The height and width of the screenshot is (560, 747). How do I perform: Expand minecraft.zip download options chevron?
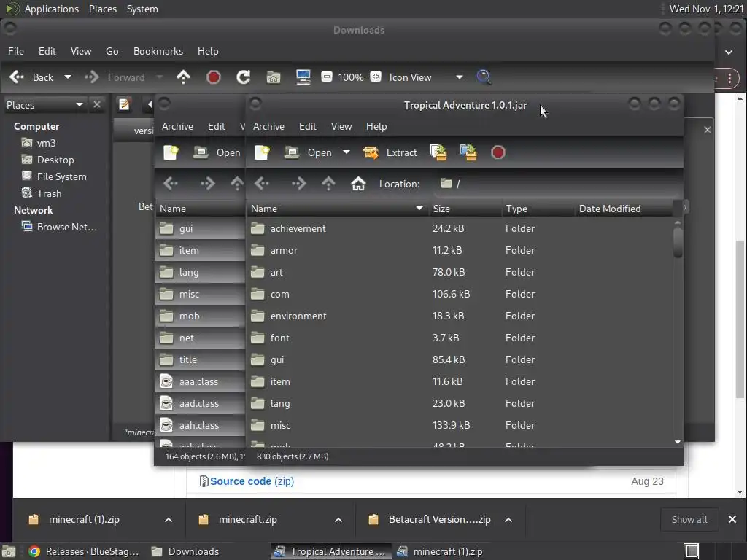(x=338, y=520)
